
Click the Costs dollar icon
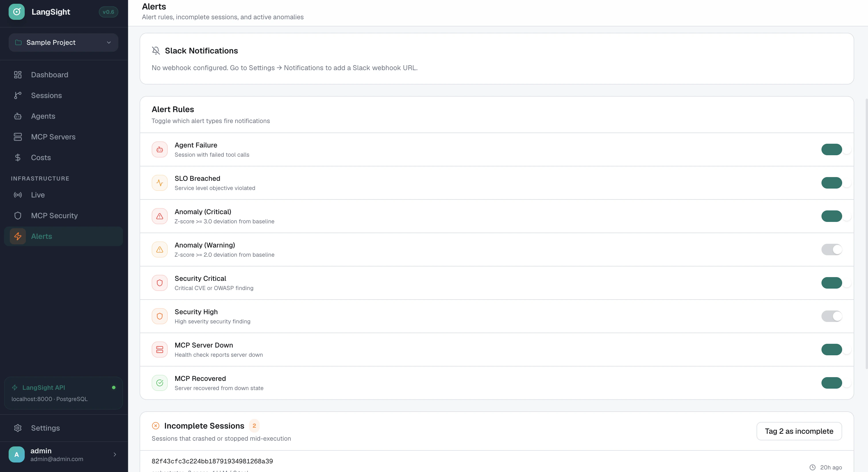pos(18,158)
